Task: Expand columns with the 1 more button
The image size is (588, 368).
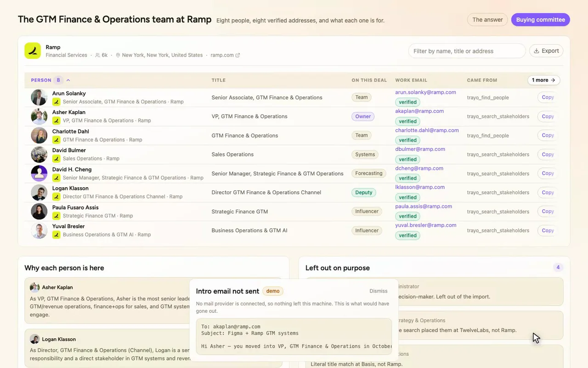Action: [543, 80]
